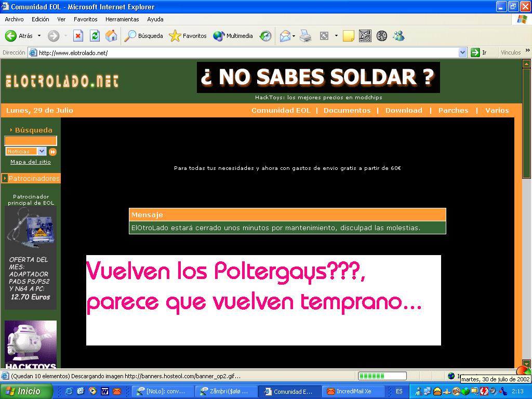Expand the Mail icon dropdown arrow

pos(294,36)
